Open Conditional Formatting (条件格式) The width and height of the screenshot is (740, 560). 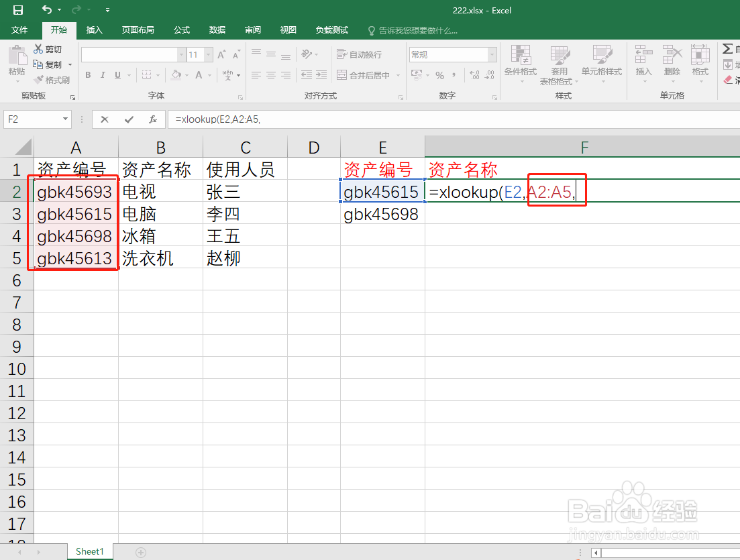pos(521,64)
